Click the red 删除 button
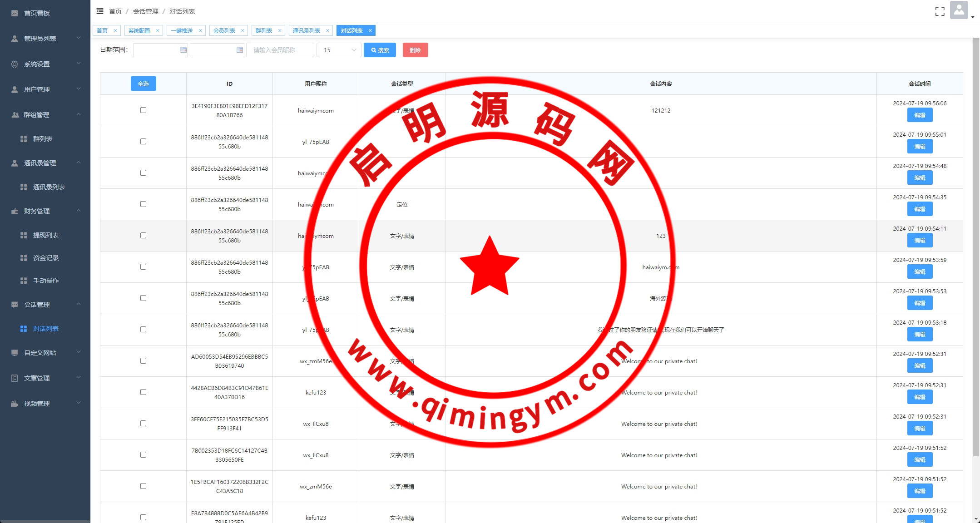The width and height of the screenshot is (980, 523). coord(415,50)
